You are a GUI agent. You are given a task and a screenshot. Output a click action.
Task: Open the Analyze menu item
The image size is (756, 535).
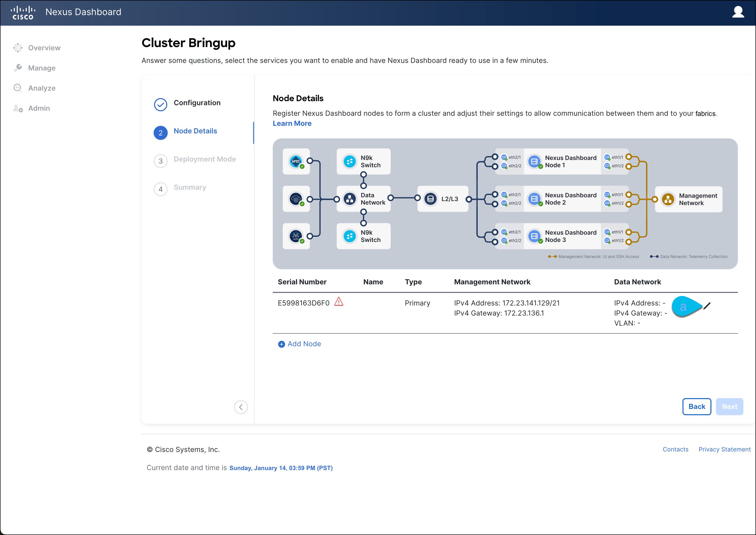(42, 88)
